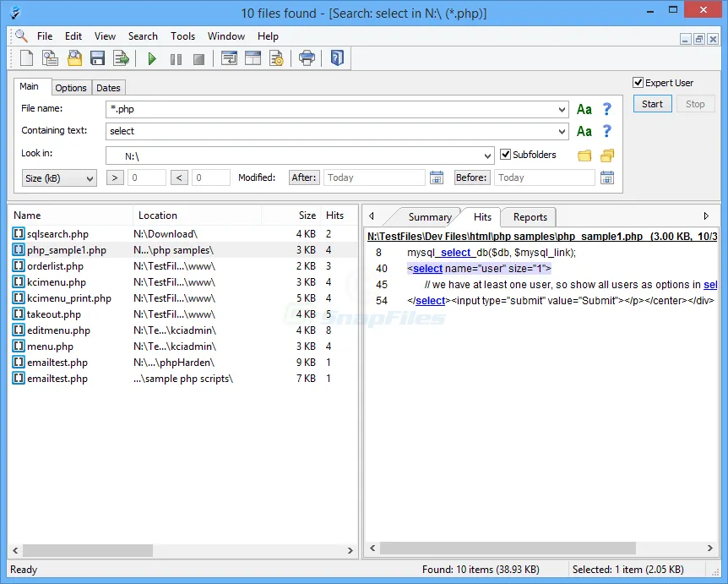728x584 pixels.
Task: Click the Hits column header to sort
Action: [334, 216]
